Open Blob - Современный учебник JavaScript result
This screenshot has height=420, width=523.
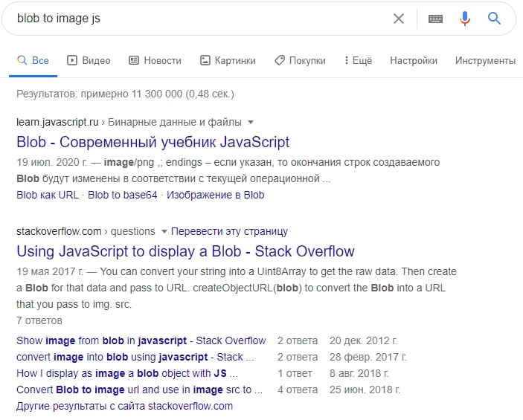[x=153, y=142]
